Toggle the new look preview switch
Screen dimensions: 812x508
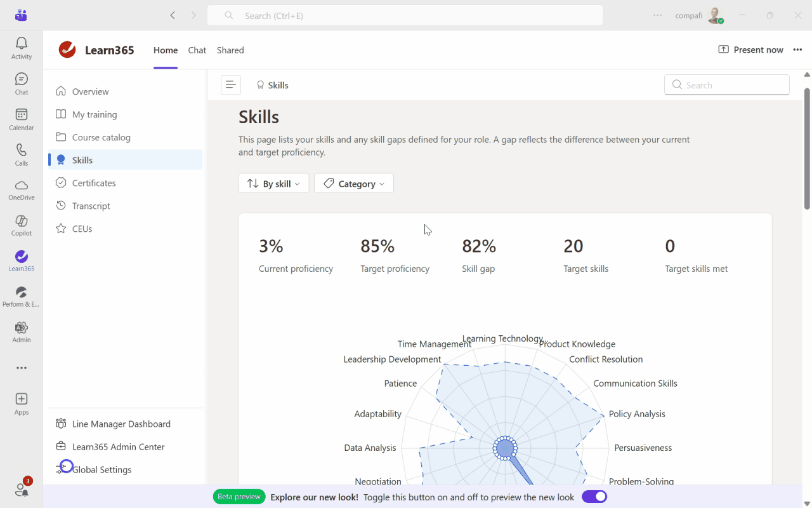click(594, 497)
